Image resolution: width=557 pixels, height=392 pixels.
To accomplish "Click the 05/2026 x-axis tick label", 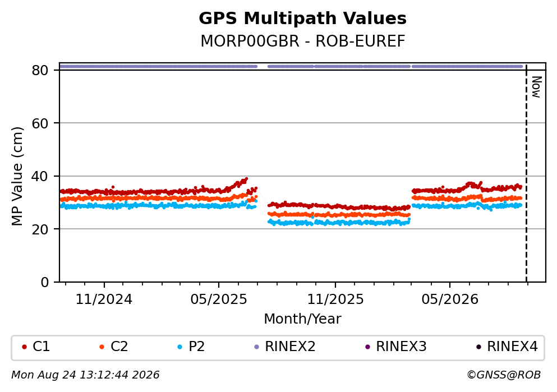I will [450, 299].
